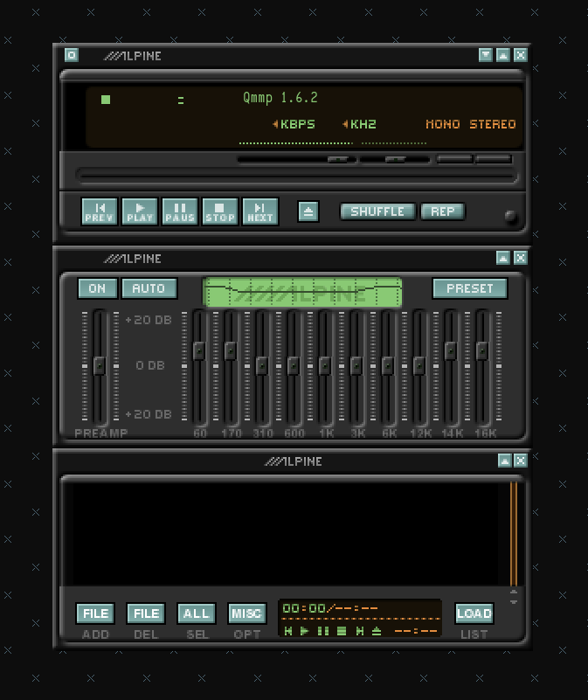The image size is (588, 700).
Task: Click the 'Qmmp 1.6.2' track title text
Action: [280, 97]
